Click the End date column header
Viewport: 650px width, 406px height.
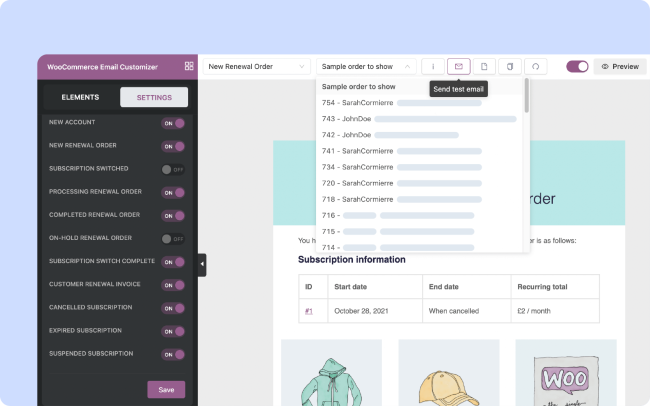[x=467, y=287]
